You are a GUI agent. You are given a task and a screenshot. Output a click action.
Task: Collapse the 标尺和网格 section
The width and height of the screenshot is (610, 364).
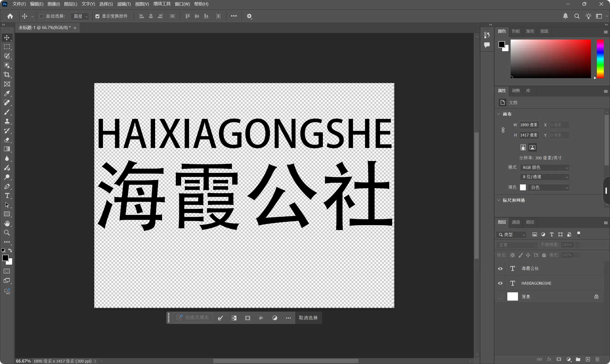499,200
